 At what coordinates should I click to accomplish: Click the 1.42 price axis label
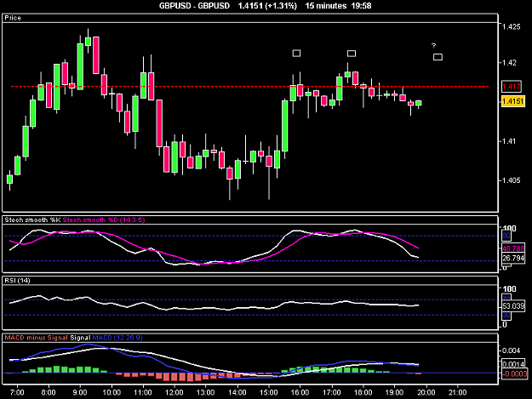coord(509,63)
